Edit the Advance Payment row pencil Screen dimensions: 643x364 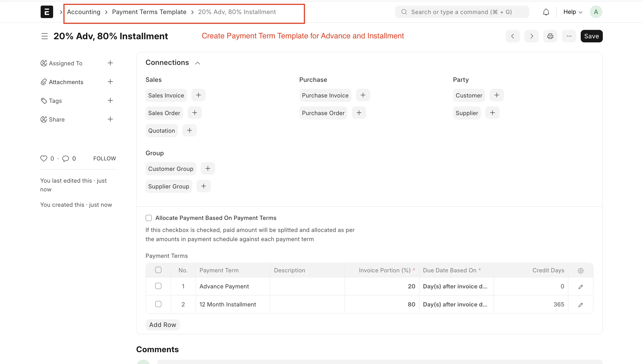(x=581, y=287)
